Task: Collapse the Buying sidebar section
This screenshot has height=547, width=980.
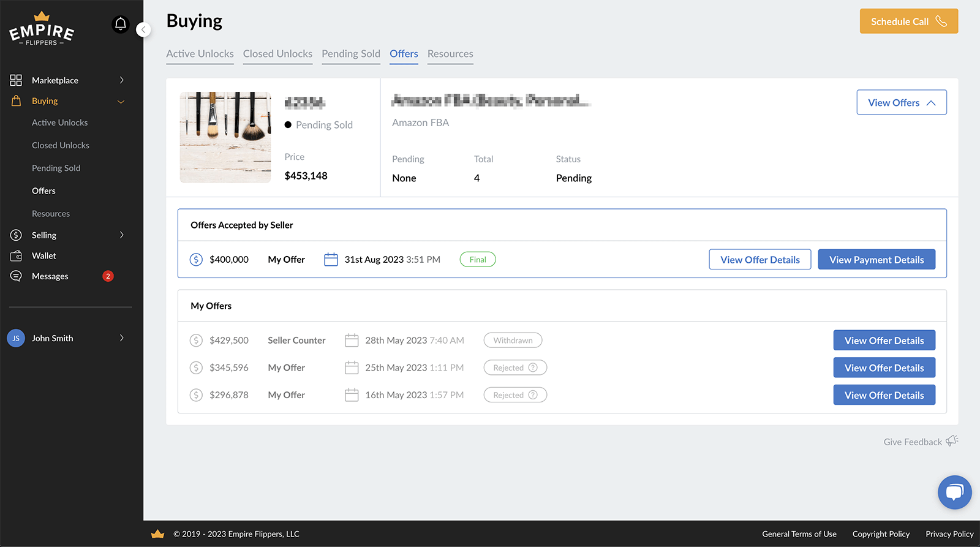Action: (121, 102)
